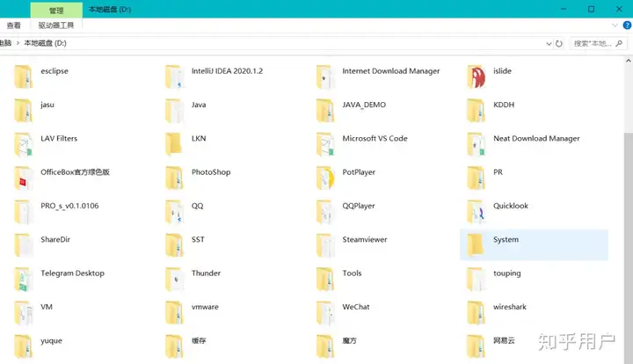Click the PotPlayer folder icon
This screenshot has width=633, height=364.
[325, 178]
